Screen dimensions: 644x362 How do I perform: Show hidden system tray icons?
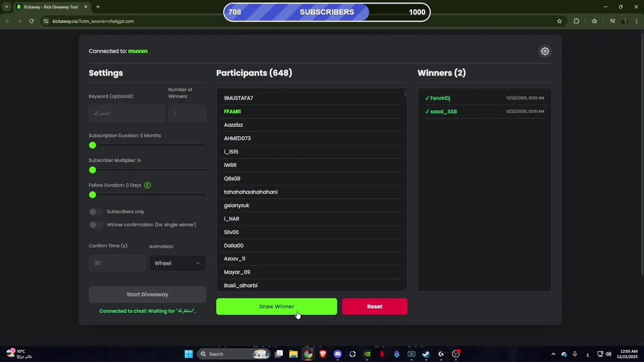[x=553, y=354]
